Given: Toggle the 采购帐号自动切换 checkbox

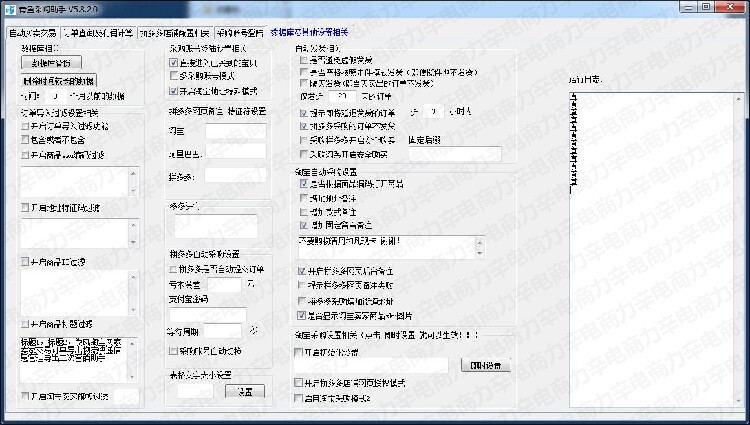Looking at the screenshot, I should click(x=174, y=351).
